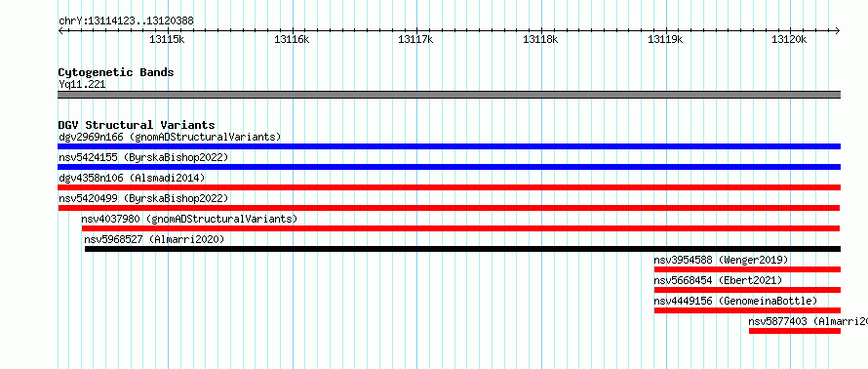The height and width of the screenshot is (369, 868).
Task: Open nsv5668454 (Ebert2021) label
Action: [718, 280]
